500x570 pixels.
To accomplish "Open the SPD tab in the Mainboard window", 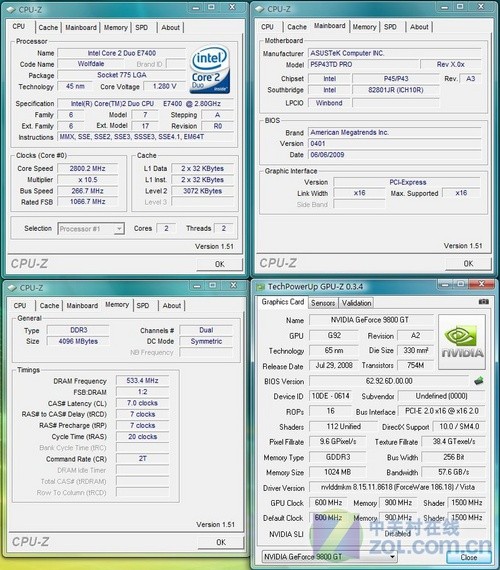I will click(390, 27).
